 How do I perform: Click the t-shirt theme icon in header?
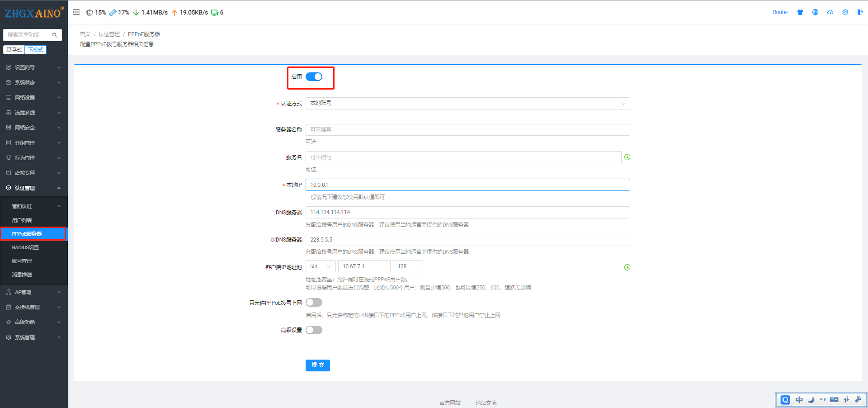click(x=800, y=12)
